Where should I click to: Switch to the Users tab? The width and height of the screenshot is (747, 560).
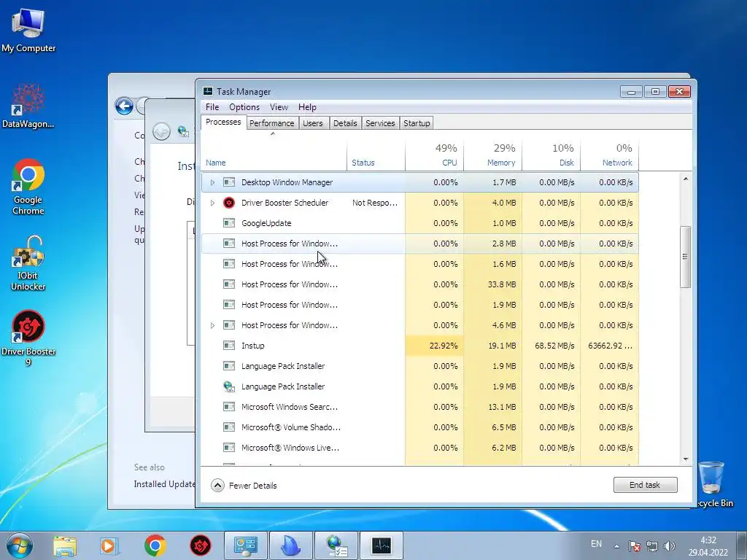[x=312, y=123]
